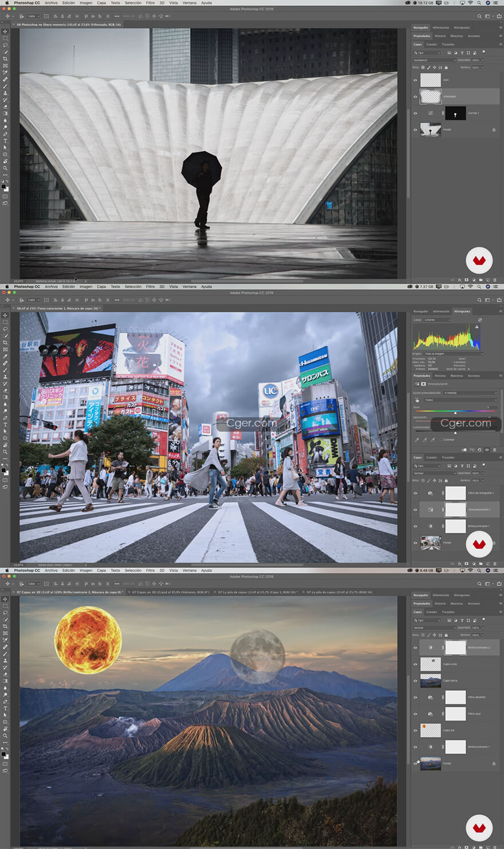Select the Brush tool in umbrella image window
Image resolution: width=504 pixels, height=849 pixels.
5,86
